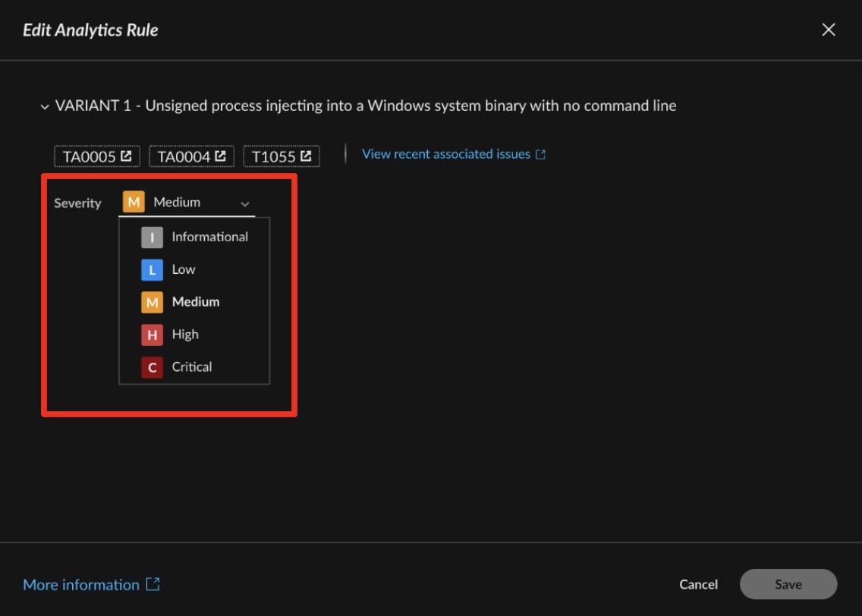The width and height of the screenshot is (862, 616).
Task: Click the gray Informational severity badge
Action: point(152,237)
